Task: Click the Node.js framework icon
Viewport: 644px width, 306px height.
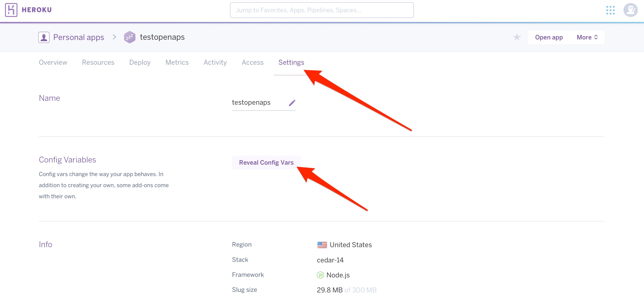Action: 320,275
